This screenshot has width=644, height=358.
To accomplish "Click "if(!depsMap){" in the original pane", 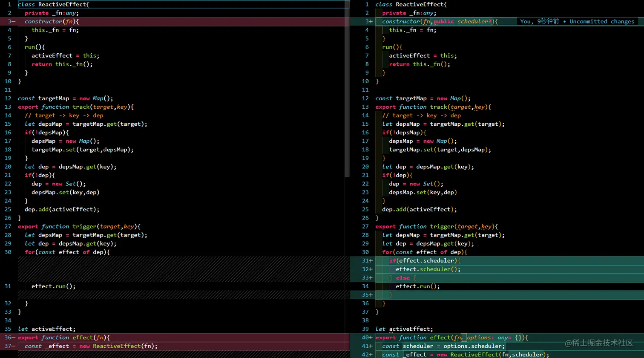I will (47, 132).
